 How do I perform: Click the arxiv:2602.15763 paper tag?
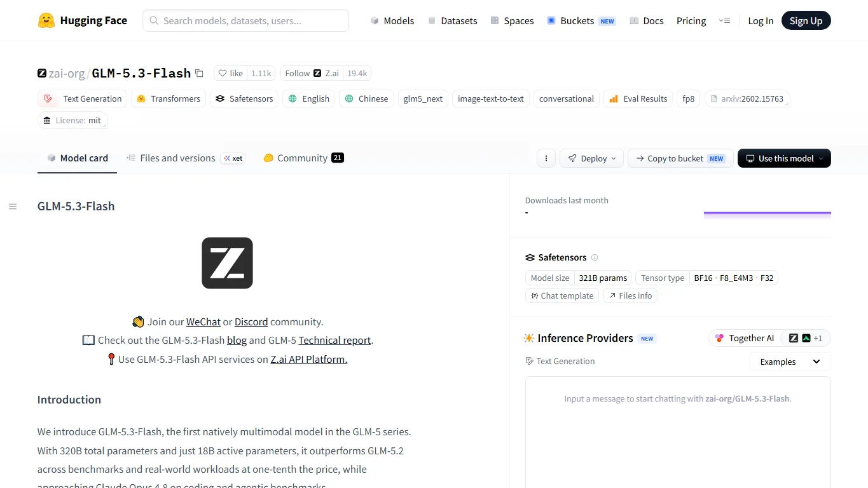(x=747, y=98)
